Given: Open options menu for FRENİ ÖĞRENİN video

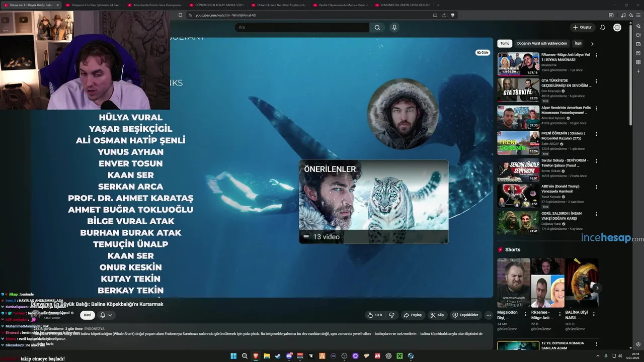Looking at the screenshot, I should pos(596,134).
